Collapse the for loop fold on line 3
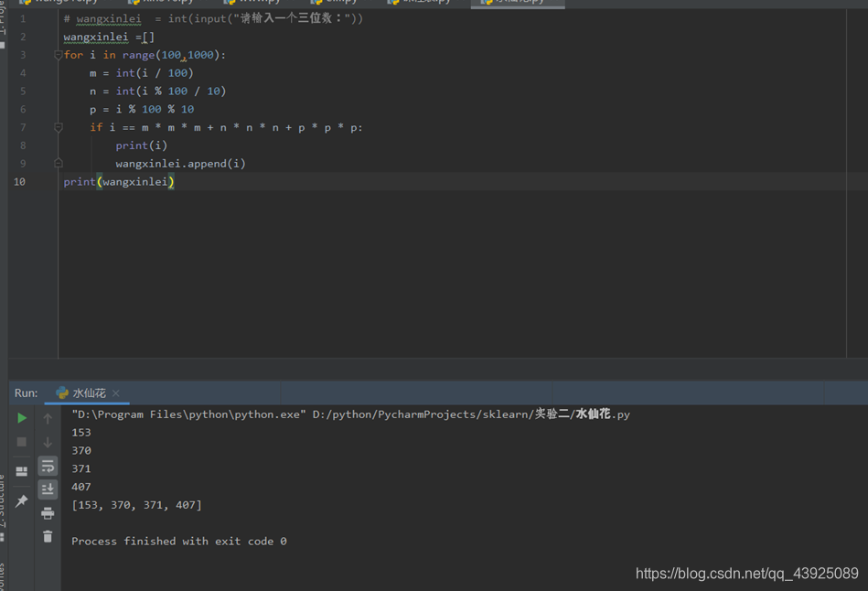Image resolution: width=868 pixels, height=591 pixels. [x=59, y=55]
